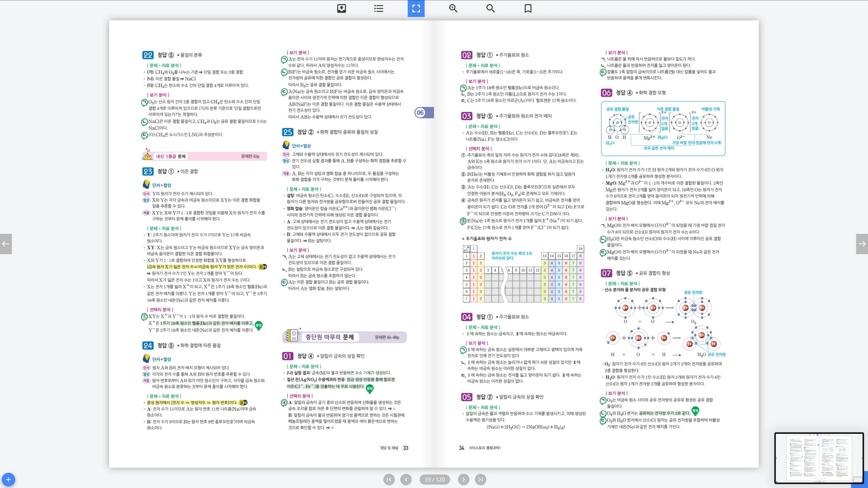The height and width of the screenshot is (488, 868).
Task: Toggle the fullscreen mode button
Action: pyautogui.click(x=416, y=8)
